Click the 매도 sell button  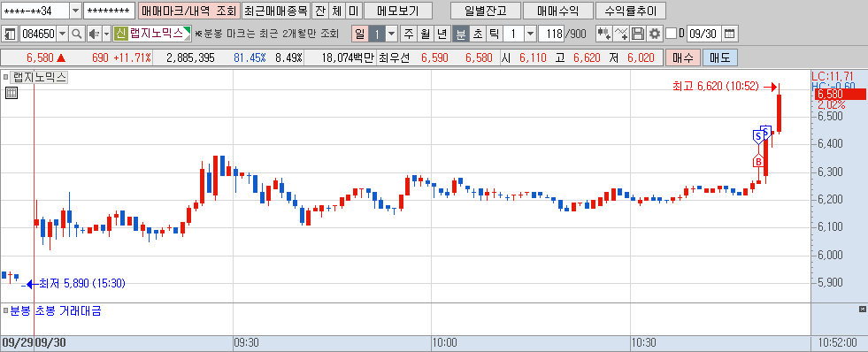pos(720,57)
